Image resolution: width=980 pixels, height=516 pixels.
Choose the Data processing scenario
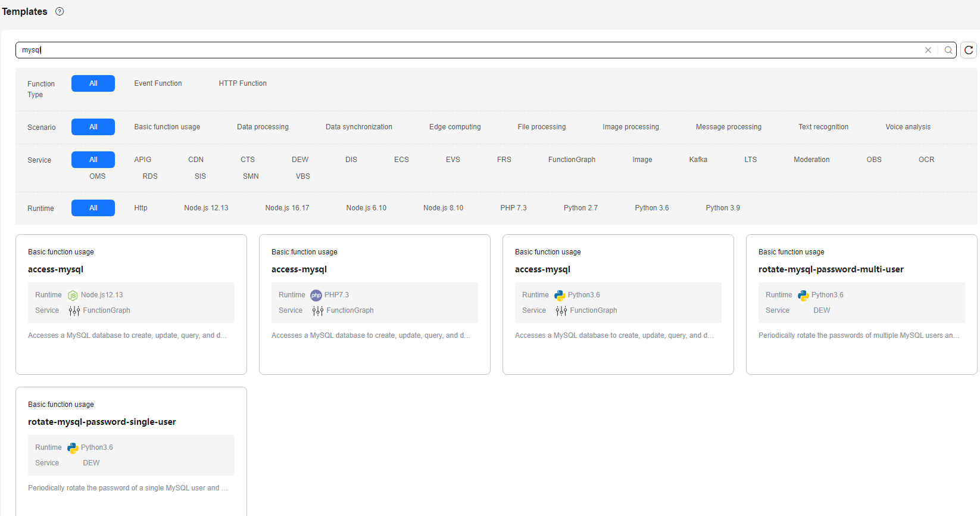(x=263, y=127)
